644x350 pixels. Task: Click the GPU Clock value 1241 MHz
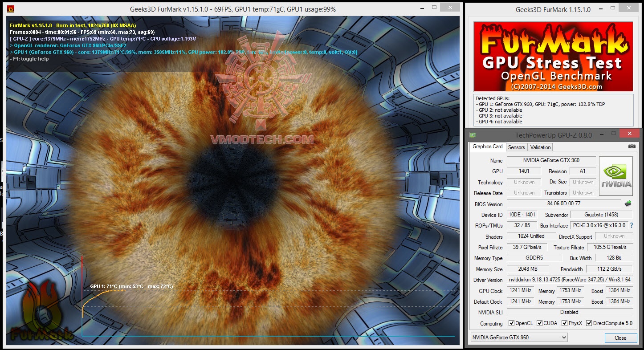coord(520,291)
